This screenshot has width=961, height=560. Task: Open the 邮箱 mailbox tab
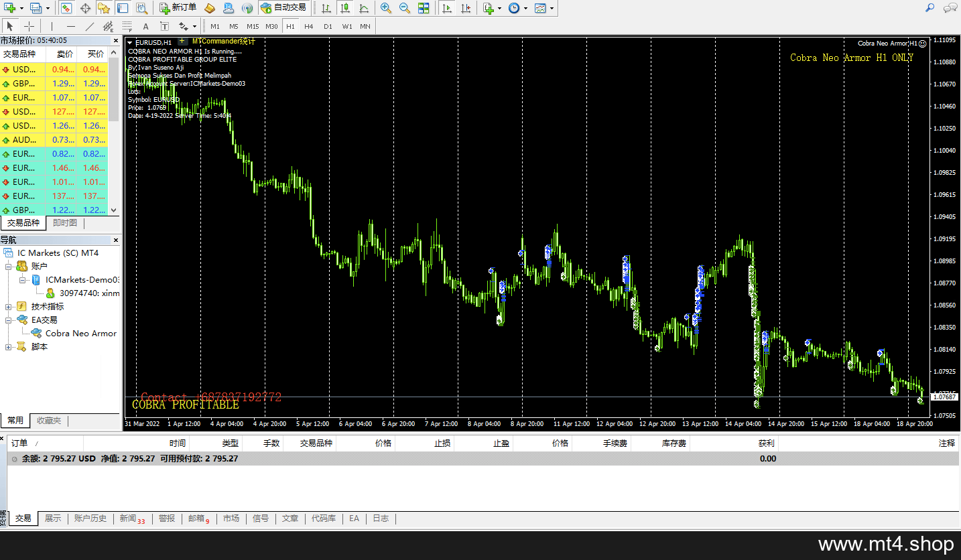(x=199, y=518)
